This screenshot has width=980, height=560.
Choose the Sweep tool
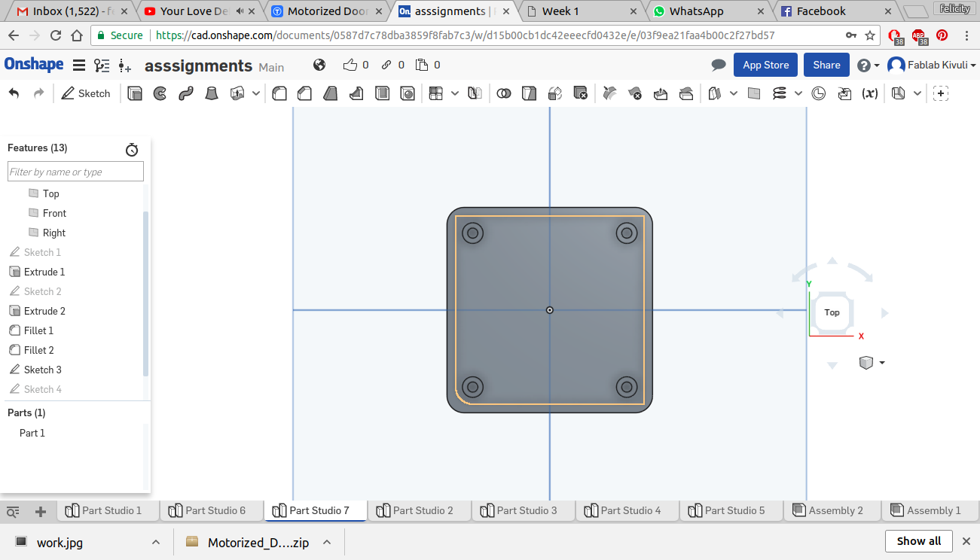[x=185, y=93]
